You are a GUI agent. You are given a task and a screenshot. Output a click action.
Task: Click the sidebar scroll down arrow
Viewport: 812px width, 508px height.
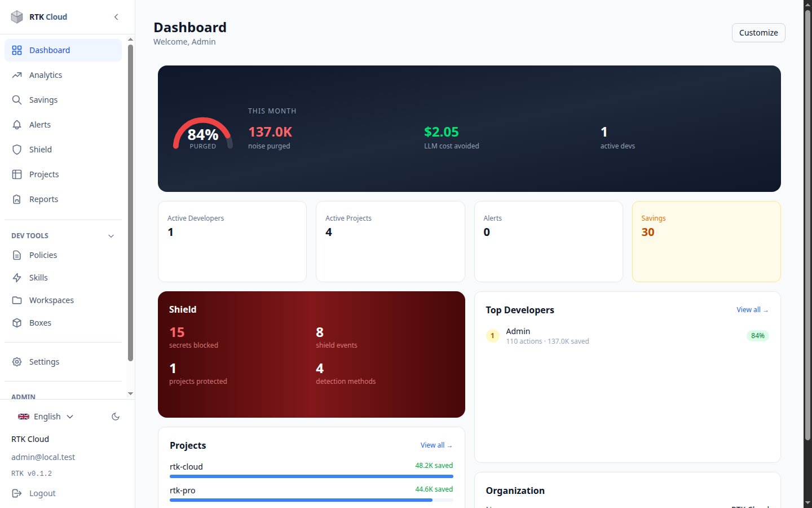coord(130,393)
